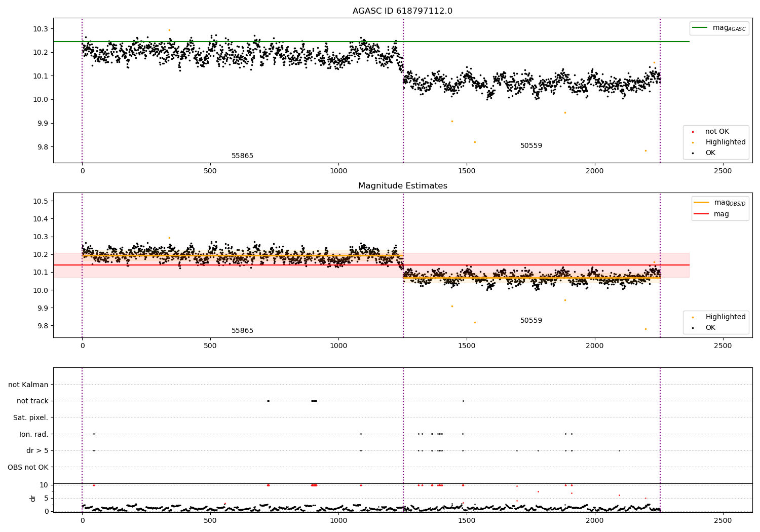
Task: Click y-tick 9.9 on AGASC ID plot
Action: (43, 123)
